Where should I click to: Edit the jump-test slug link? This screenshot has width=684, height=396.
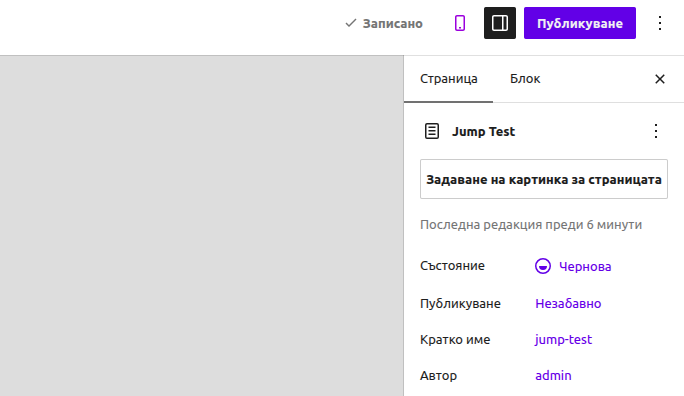(563, 340)
